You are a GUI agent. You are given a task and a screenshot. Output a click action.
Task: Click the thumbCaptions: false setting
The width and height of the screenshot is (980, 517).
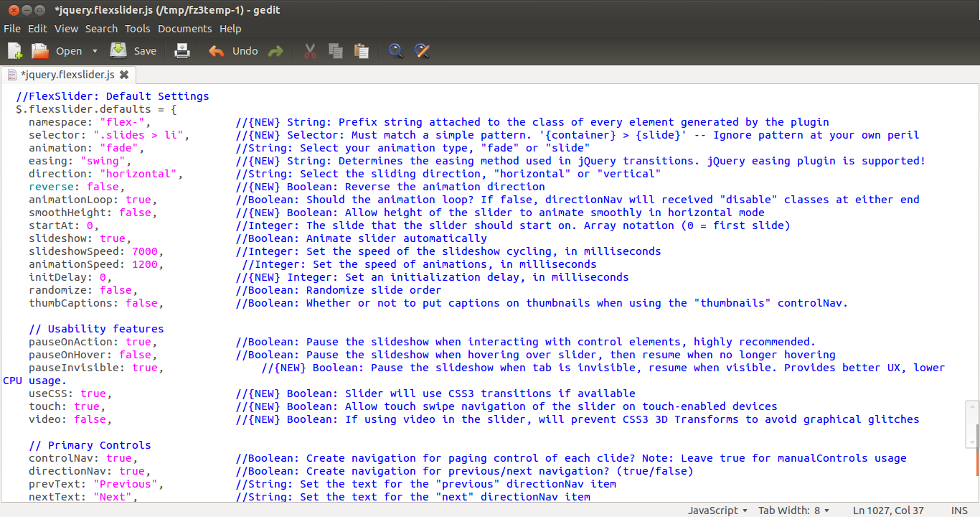[x=96, y=303]
